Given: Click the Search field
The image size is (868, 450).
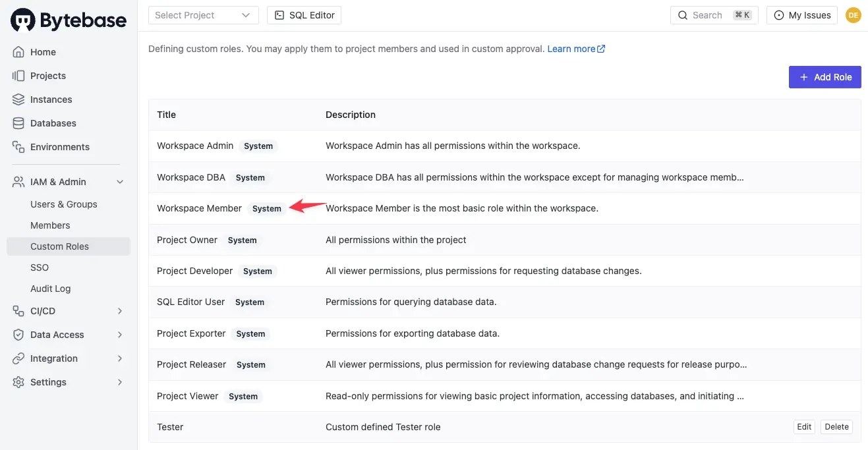Looking at the screenshot, I should pos(714,15).
